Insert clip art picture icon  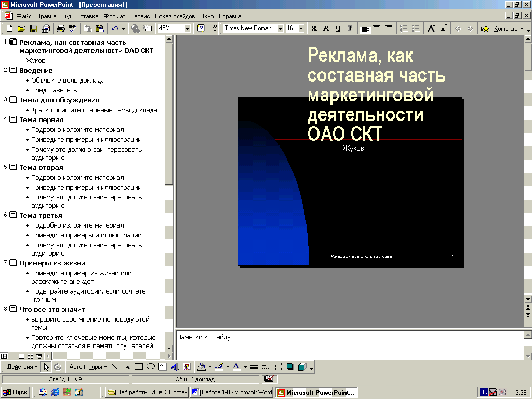[x=187, y=367]
